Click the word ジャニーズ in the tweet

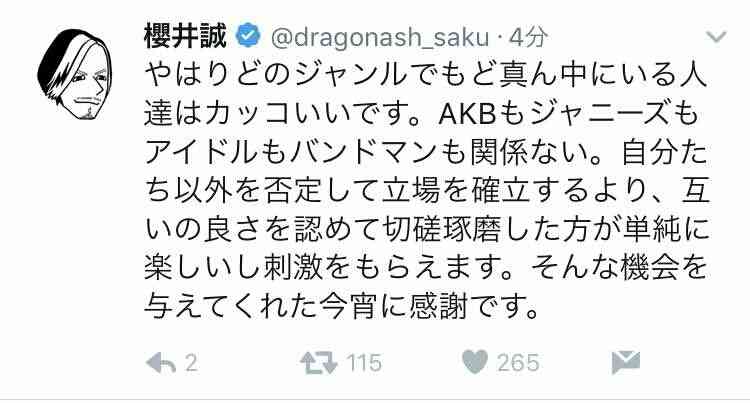pyautogui.click(x=597, y=115)
